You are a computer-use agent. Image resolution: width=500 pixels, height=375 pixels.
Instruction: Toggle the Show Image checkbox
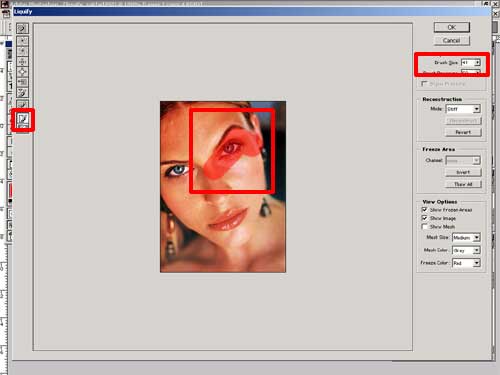(x=424, y=218)
